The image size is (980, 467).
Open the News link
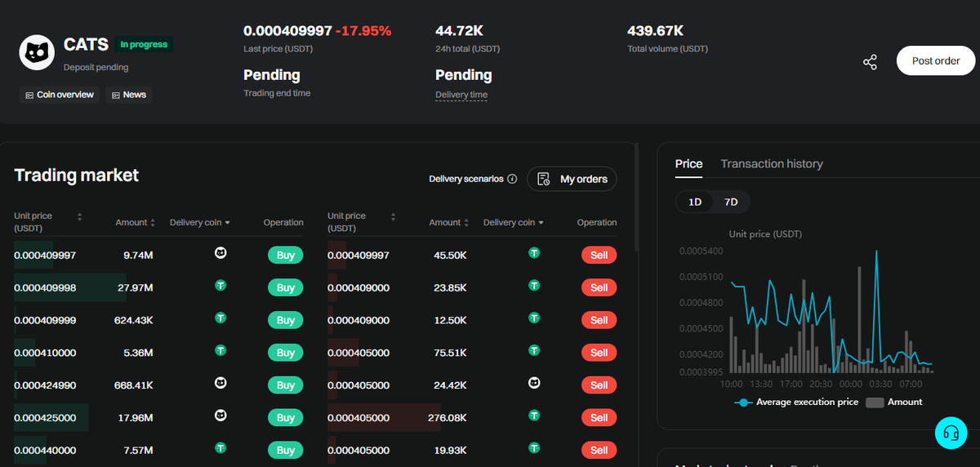[128, 95]
